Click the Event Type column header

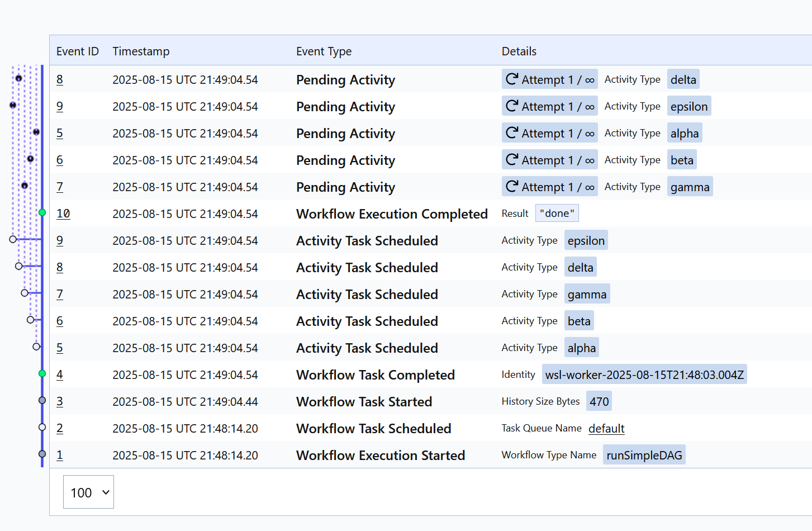coord(324,51)
